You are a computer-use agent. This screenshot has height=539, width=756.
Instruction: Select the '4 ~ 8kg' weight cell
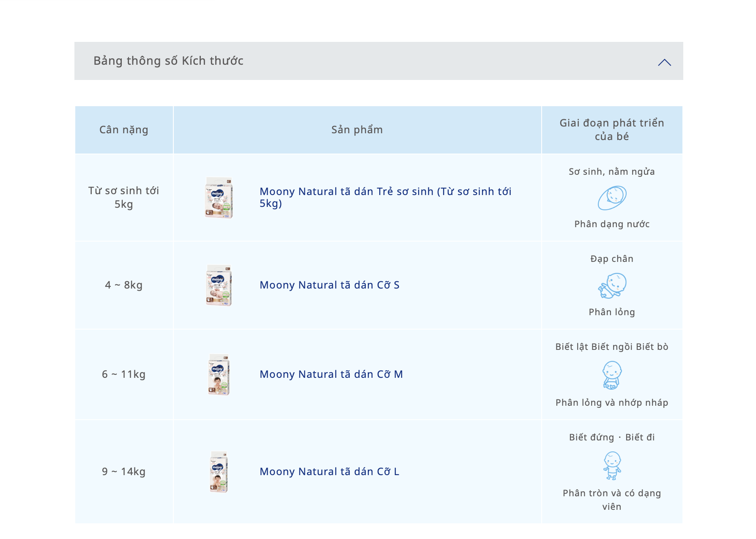coord(124,285)
